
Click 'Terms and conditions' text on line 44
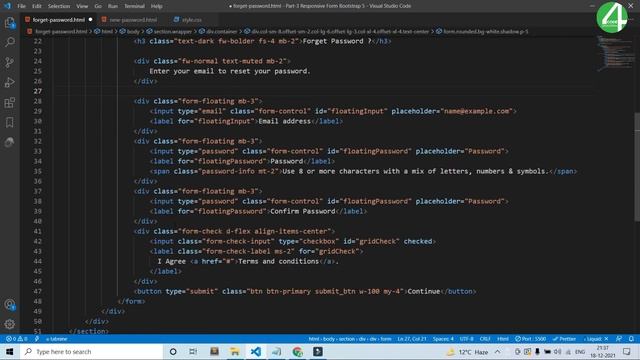pos(279,261)
